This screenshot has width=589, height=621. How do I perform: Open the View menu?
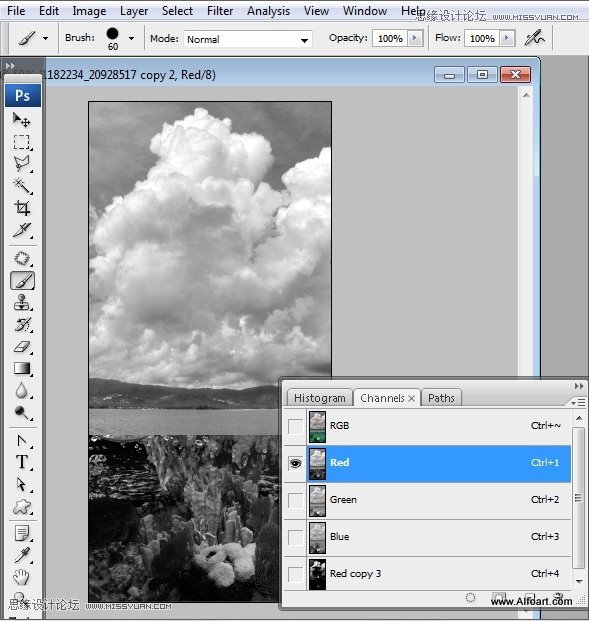(x=316, y=11)
